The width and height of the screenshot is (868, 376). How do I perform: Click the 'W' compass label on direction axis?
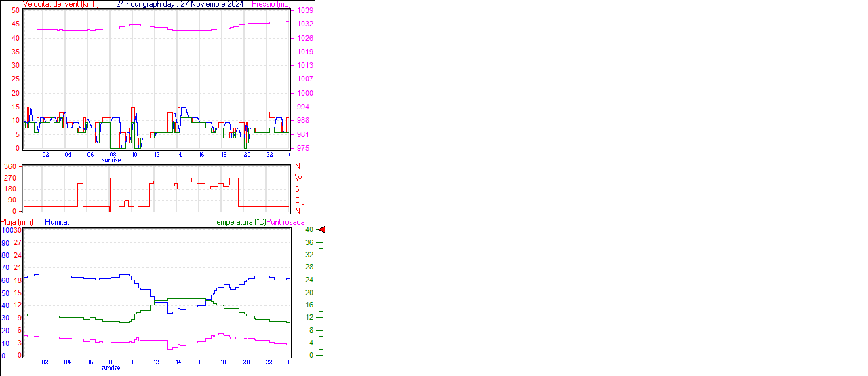(x=298, y=178)
